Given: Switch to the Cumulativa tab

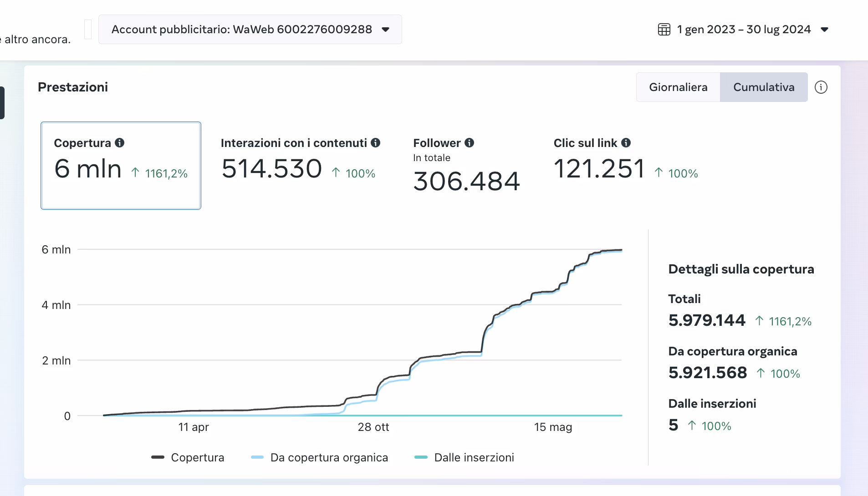Looking at the screenshot, I should (x=763, y=87).
